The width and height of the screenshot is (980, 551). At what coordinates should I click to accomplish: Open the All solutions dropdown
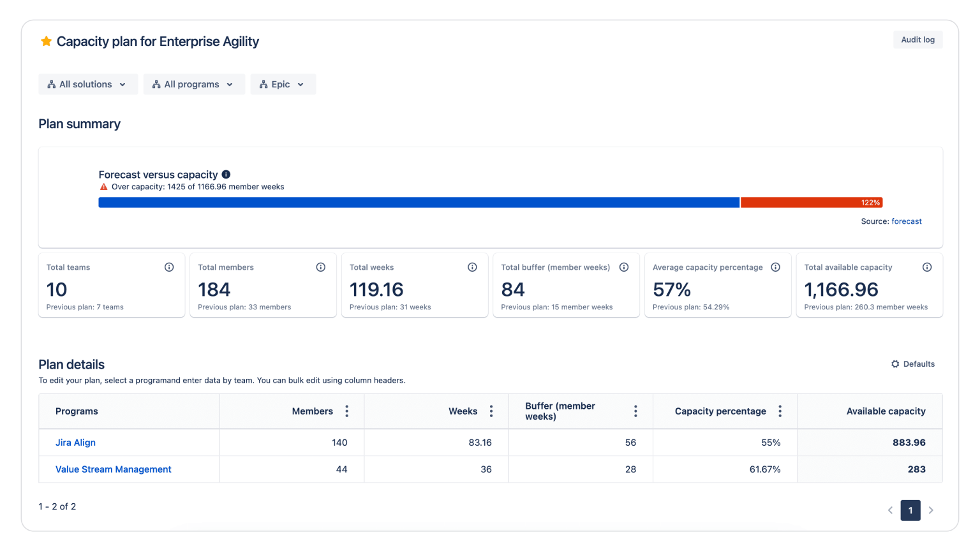(88, 84)
